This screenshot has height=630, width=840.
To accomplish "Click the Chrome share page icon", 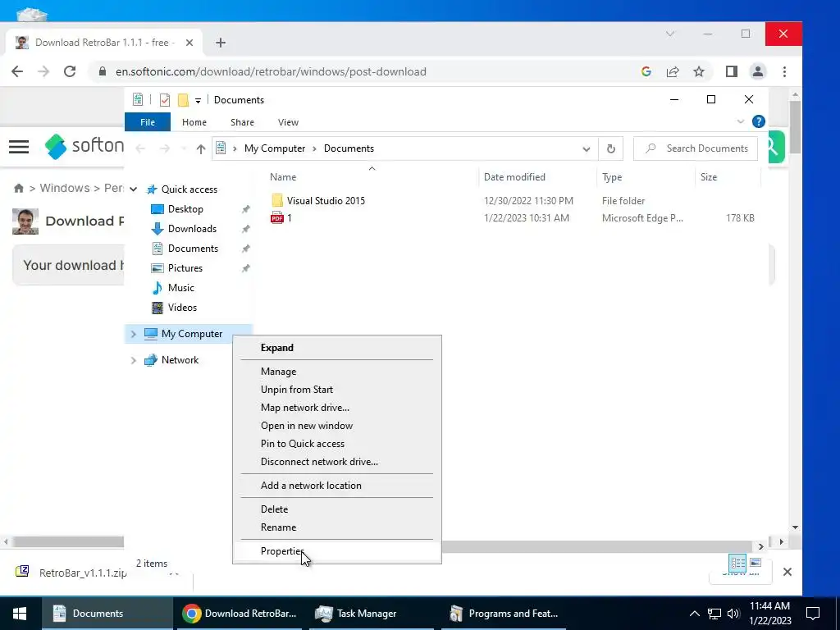I will coord(673,72).
